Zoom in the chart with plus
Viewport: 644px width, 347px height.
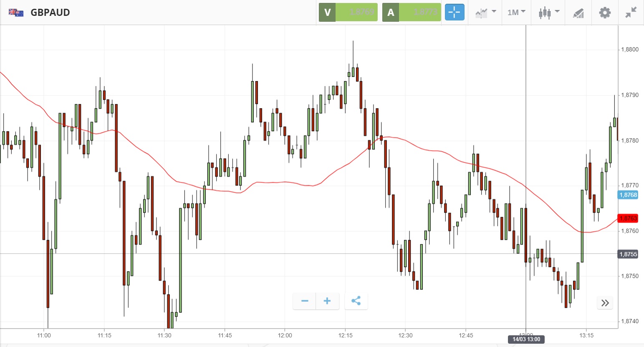pyautogui.click(x=327, y=301)
